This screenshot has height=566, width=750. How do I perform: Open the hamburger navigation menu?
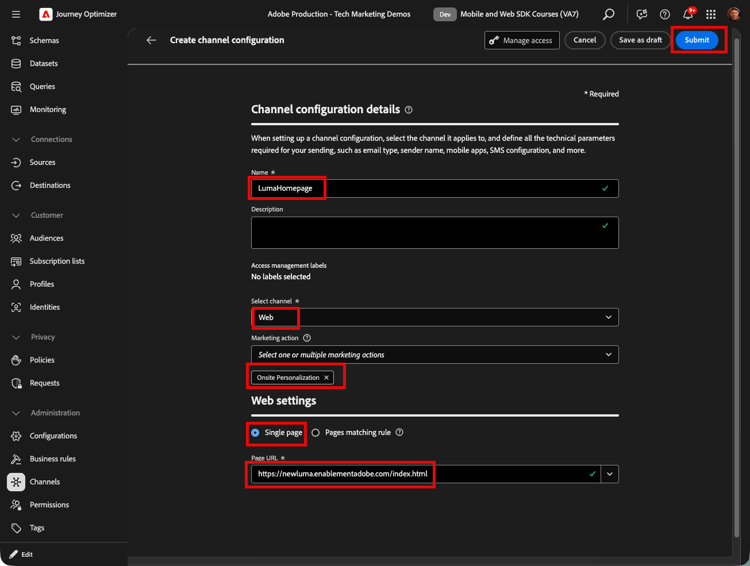[x=16, y=14]
